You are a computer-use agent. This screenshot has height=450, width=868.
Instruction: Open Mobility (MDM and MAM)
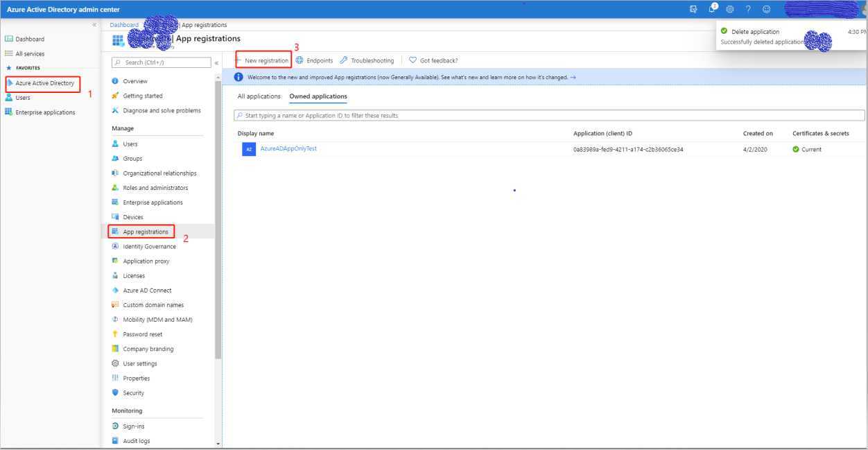(x=157, y=320)
